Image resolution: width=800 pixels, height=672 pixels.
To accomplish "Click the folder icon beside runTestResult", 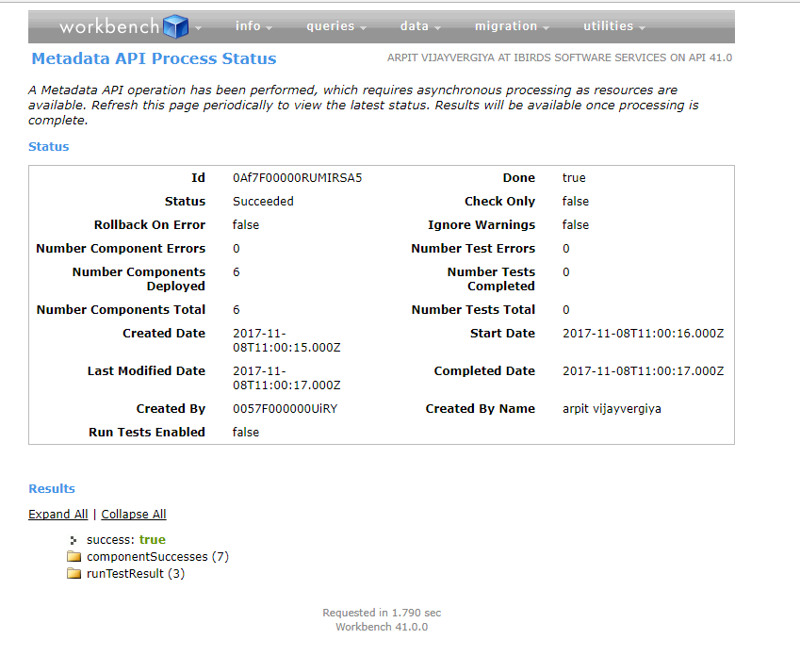I will pos(74,573).
